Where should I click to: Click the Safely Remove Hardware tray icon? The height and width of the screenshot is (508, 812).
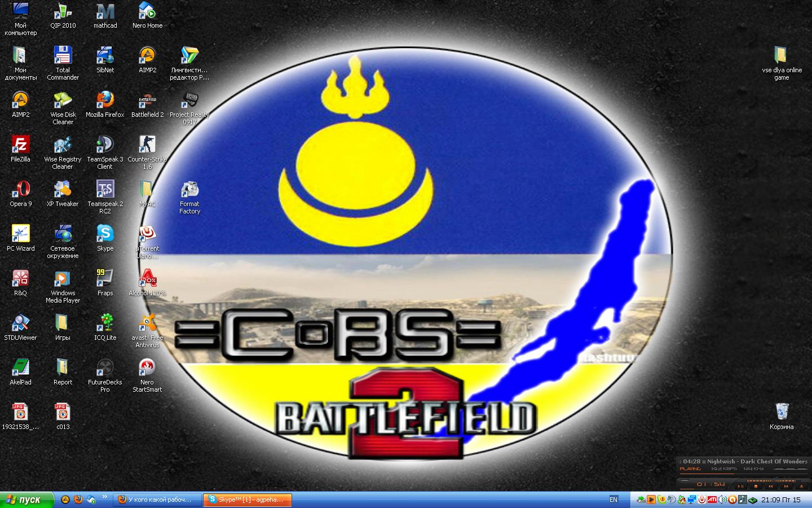coord(641,500)
